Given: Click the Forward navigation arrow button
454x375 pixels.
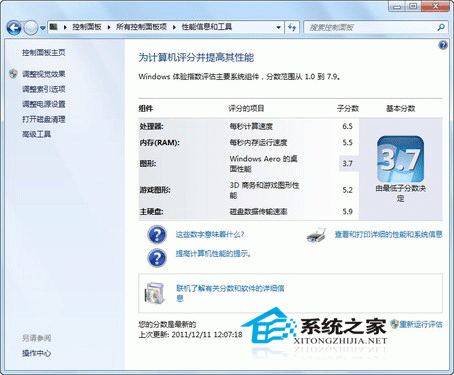Looking at the screenshot, I should (x=31, y=28).
